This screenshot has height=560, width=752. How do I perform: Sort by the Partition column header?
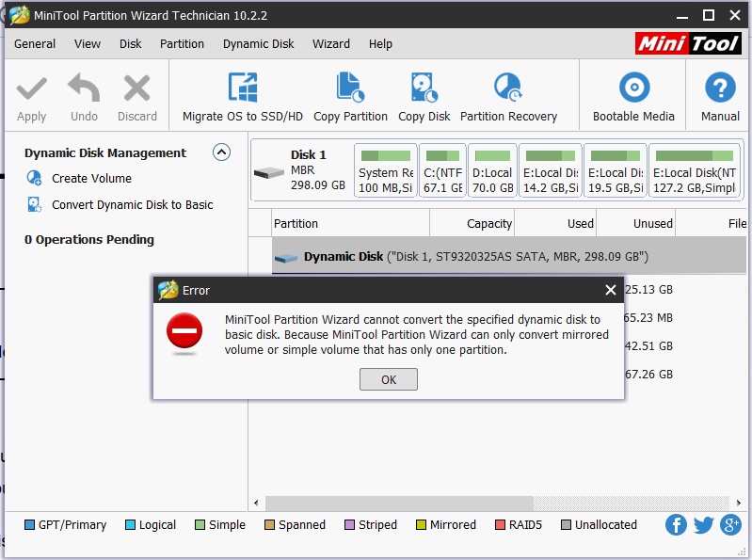pyautogui.click(x=350, y=223)
